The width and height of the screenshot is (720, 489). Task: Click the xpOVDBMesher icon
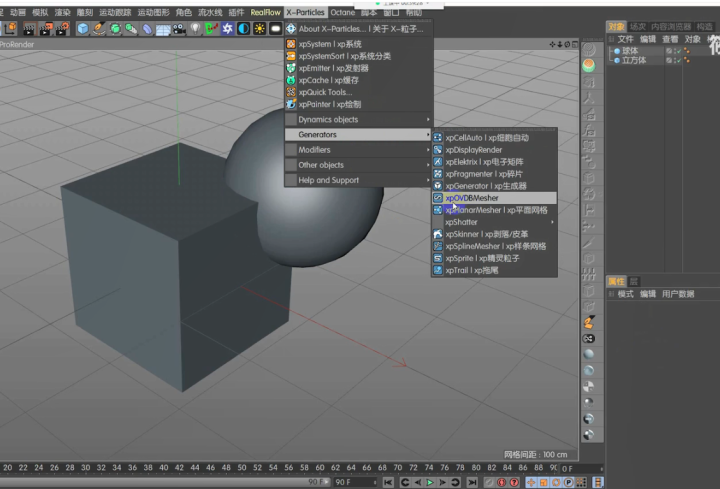coord(438,198)
